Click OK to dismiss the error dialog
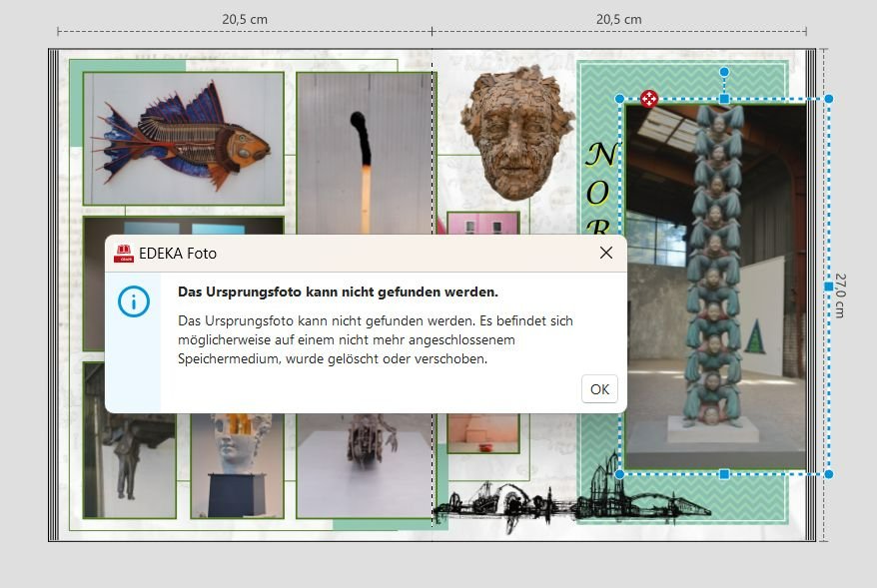This screenshot has width=877, height=588. coord(599,389)
